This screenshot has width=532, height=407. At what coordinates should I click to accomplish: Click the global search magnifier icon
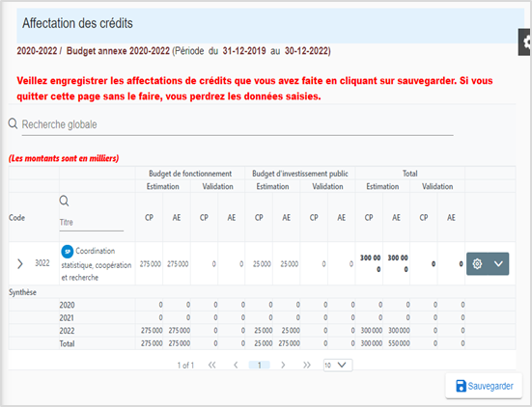pos(13,123)
